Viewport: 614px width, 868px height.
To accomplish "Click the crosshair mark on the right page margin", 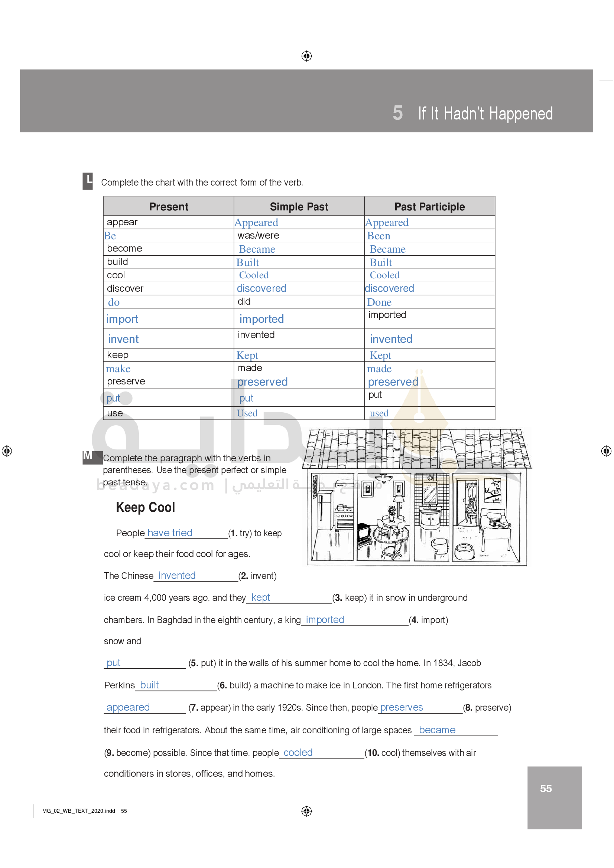I will click(606, 451).
